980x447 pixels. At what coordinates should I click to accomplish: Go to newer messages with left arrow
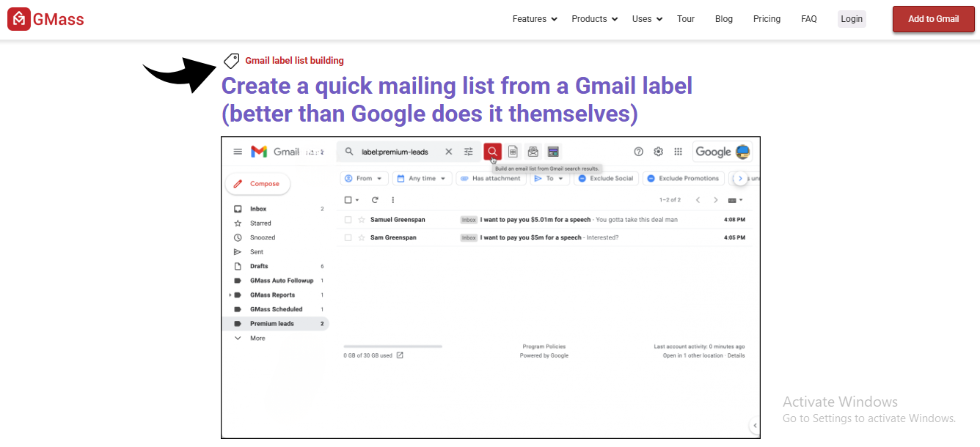pyautogui.click(x=698, y=199)
